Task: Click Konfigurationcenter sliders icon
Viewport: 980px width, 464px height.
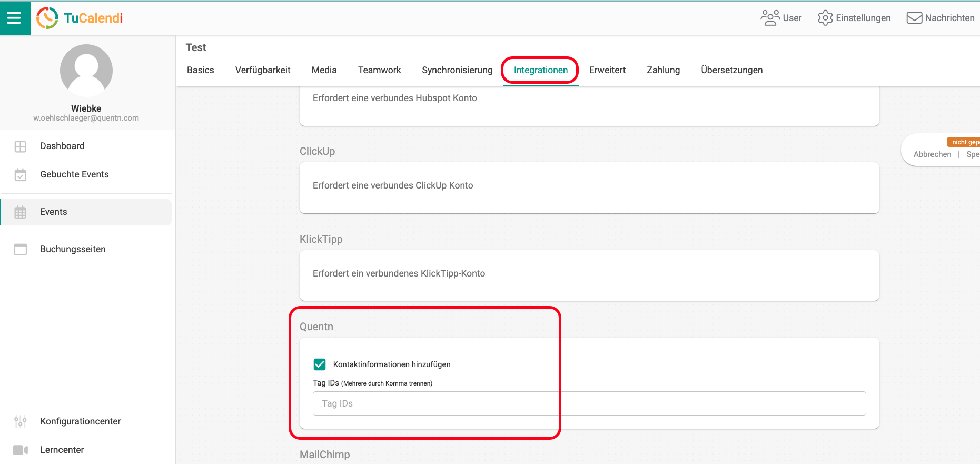Action: (x=21, y=421)
